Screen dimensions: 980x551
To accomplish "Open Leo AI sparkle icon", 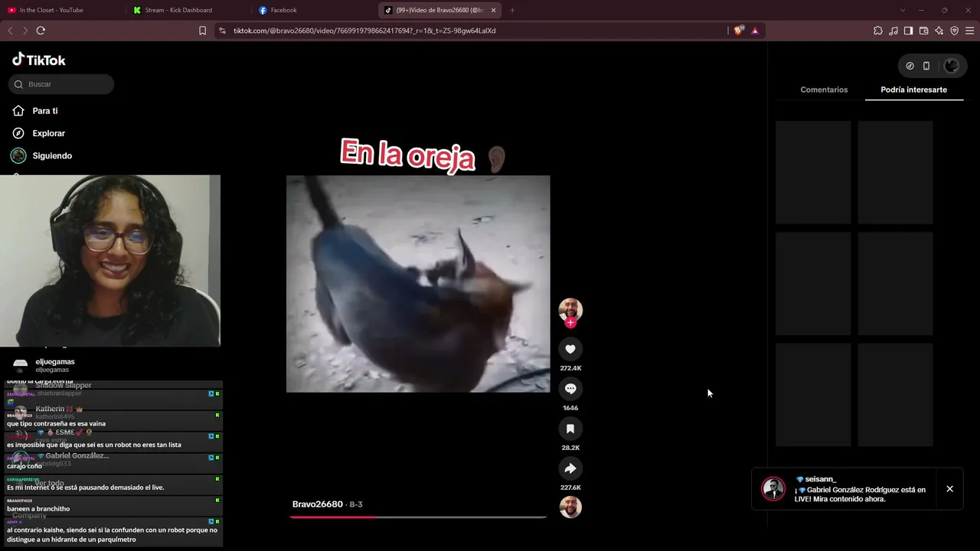I will coord(939,31).
